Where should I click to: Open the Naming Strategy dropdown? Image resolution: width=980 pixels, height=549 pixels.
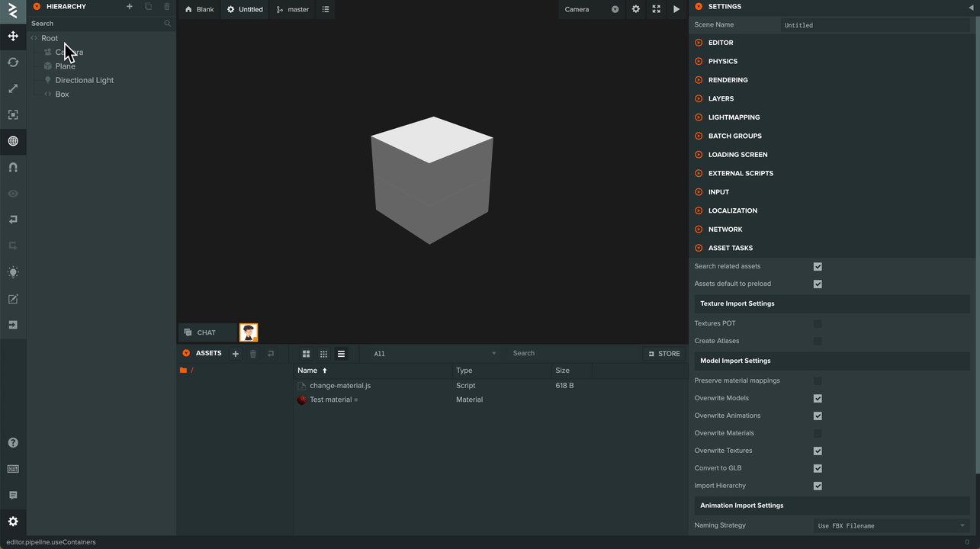tap(892, 526)
